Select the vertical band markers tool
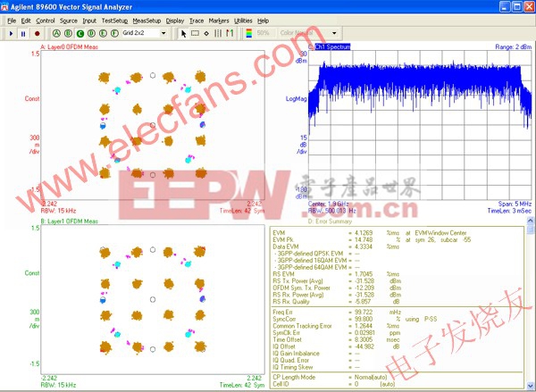The height and width of the screenshot is (392, 536). 218,34
